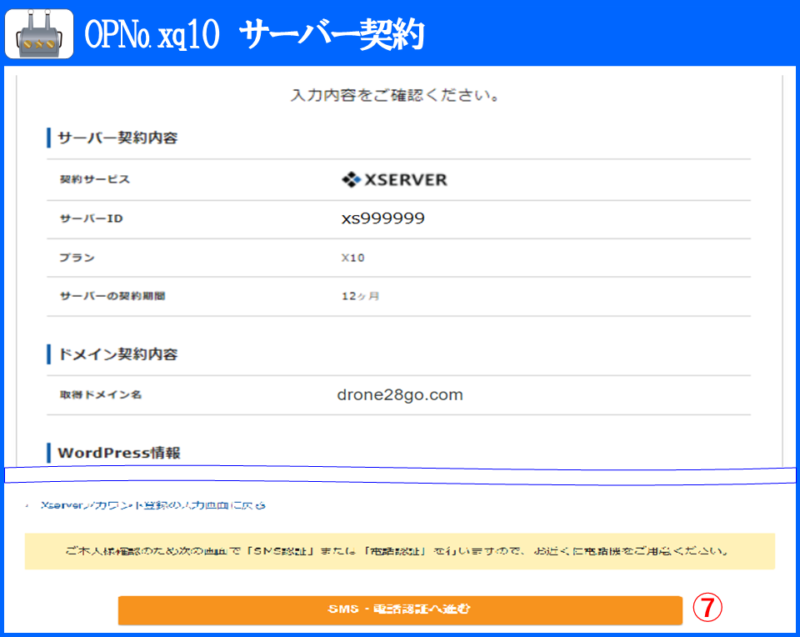Select the plan value X10
This screenshot has width=800, height=637.
click(x=353, y=258)
